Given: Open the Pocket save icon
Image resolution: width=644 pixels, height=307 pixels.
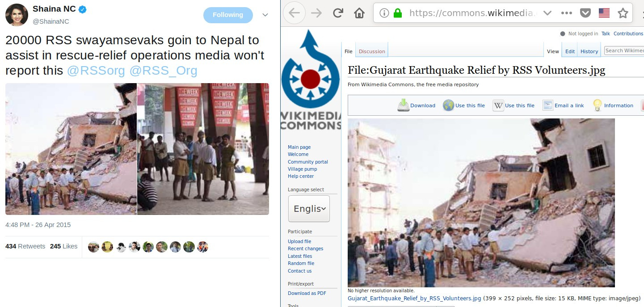Looking at the screenshot, I should pos(585,13).
